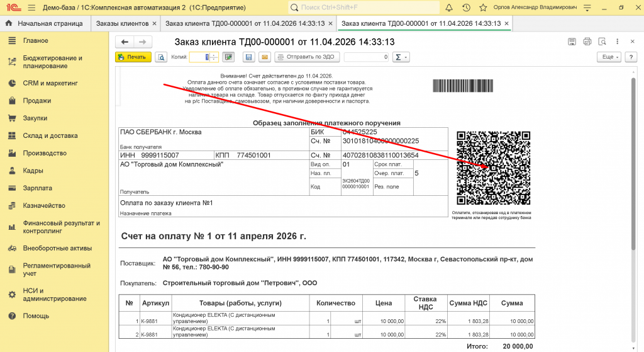The width and height of the screenshot is (644, 352).
Task: Click the notifications bell icon
Action: tap(449, 8)
